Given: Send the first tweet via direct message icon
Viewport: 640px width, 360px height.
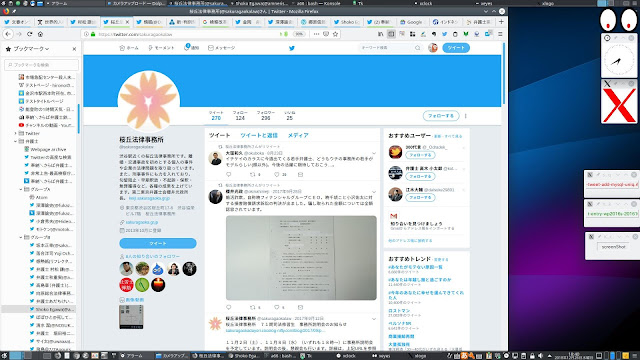Looking at the screenshot, I should click(300, 175).
